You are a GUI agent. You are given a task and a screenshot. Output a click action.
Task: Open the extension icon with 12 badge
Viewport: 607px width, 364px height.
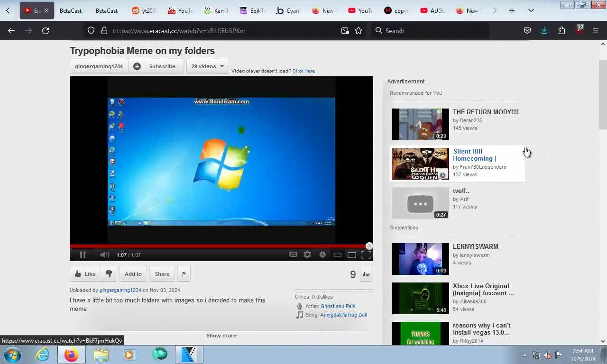point(579,29)
